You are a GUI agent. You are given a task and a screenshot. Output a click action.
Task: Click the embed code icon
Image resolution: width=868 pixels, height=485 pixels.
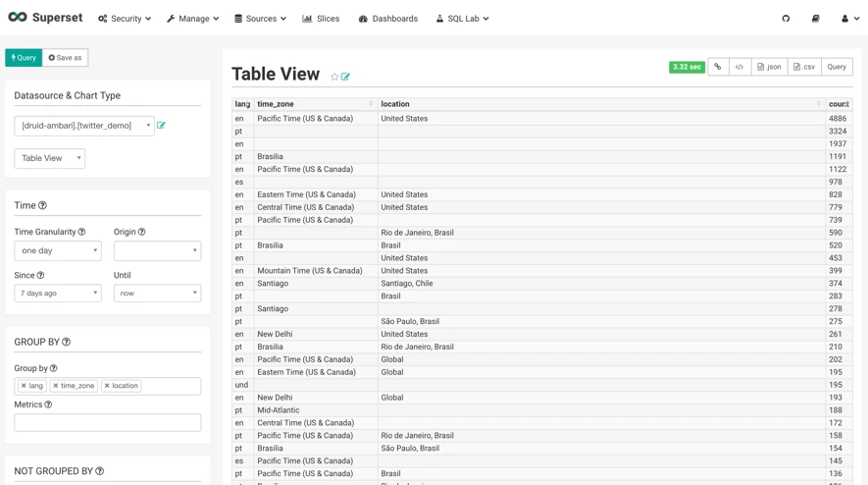pos(740,67)
